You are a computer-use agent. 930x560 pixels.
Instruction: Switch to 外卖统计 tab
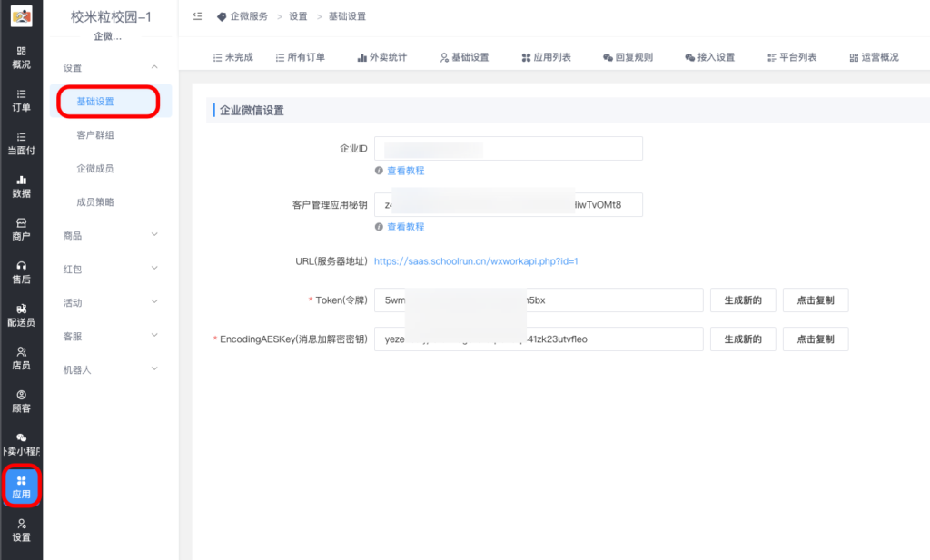[x=381, y=57]
